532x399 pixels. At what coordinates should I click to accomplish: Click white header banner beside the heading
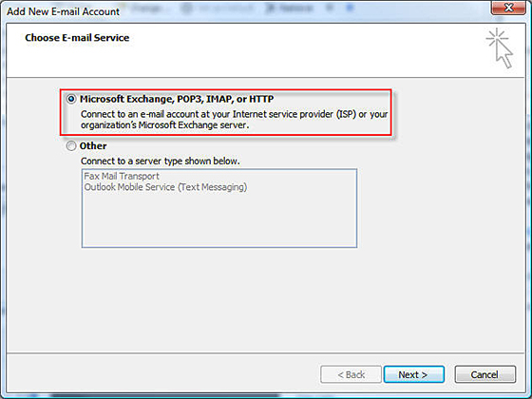(x=305, y=51)
